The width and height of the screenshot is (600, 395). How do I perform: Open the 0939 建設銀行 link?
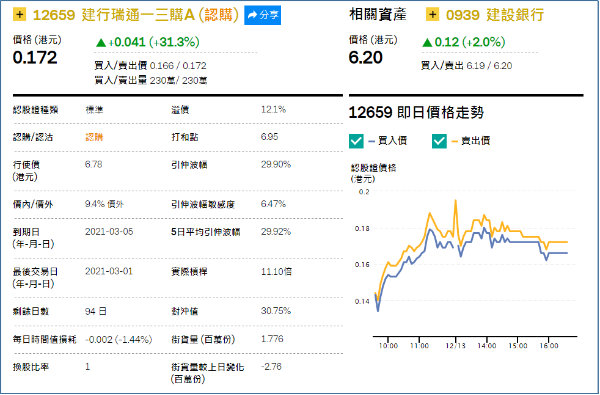click(495, 15)
